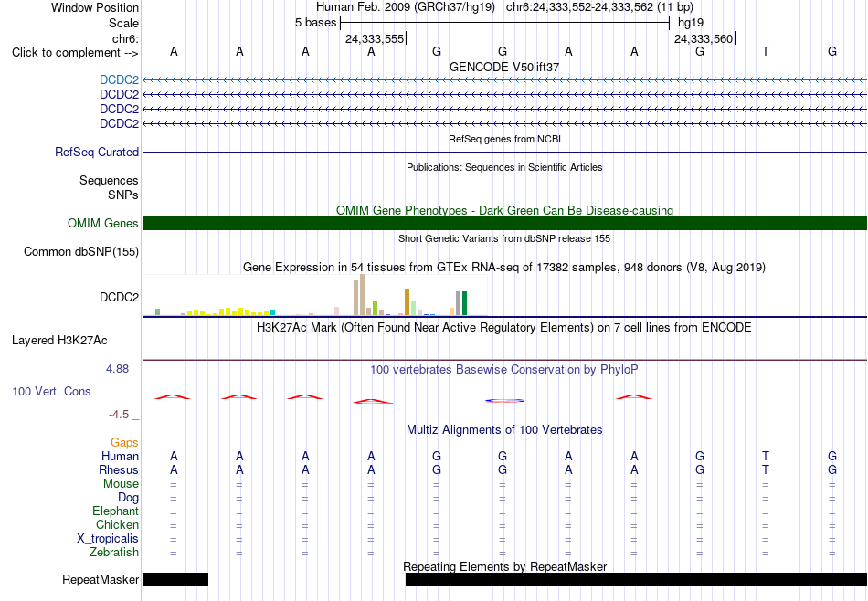
Task: Click the GTEx Gene Expression track title
Action: [x=504, y=268]
